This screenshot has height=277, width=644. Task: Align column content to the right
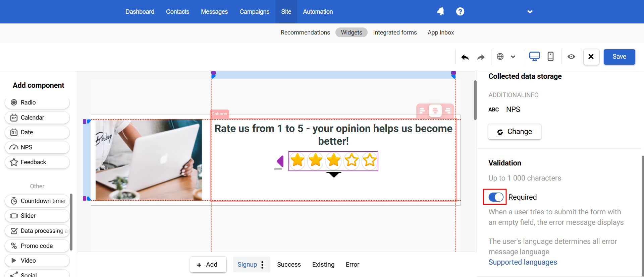tap(448, 111)
